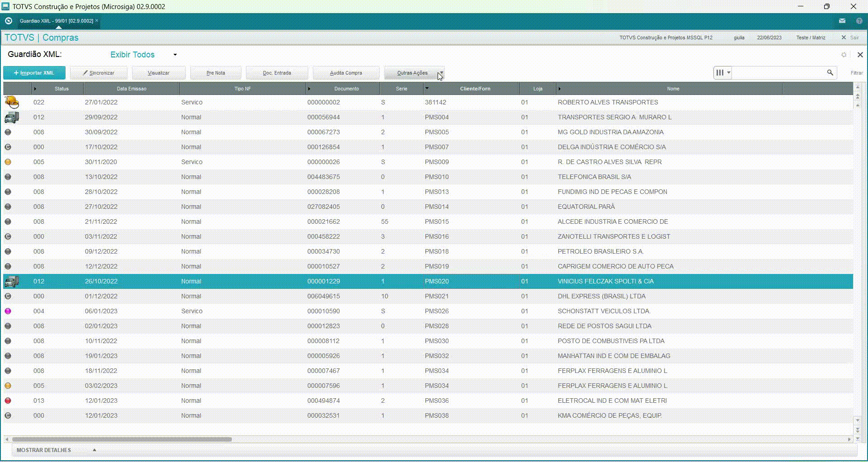Click sort arrow on Documento column
The height and width of the screenshot is (462, 868).
[309, 89]
